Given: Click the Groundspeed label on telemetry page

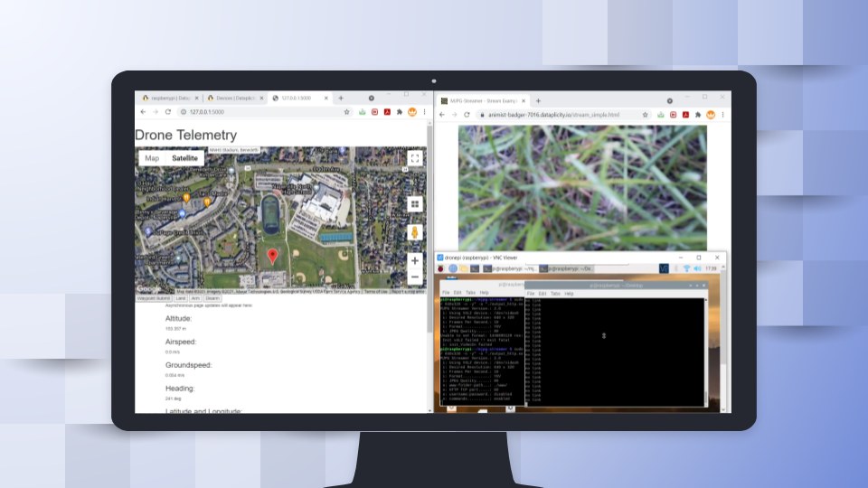Looking at the screenshot, I should click(188, 365).
